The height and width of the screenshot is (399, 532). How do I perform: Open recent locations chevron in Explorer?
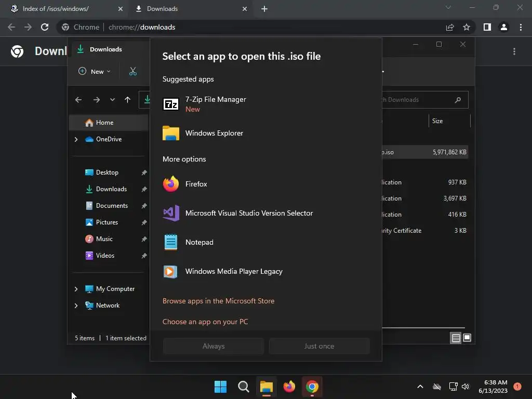click(x=112, y=100)
